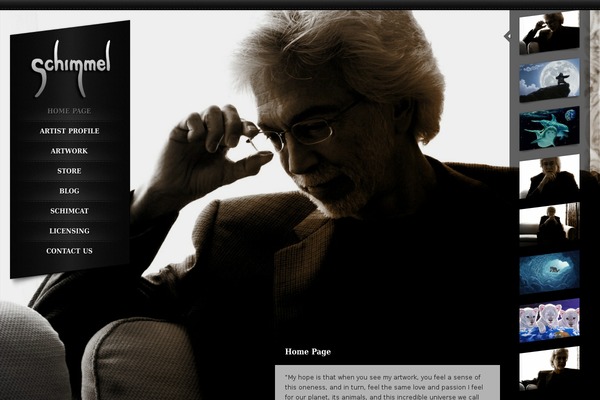Screen dimensions: 600x400
Task: Open the Schimcat menu item
Action: click(69, 211)
